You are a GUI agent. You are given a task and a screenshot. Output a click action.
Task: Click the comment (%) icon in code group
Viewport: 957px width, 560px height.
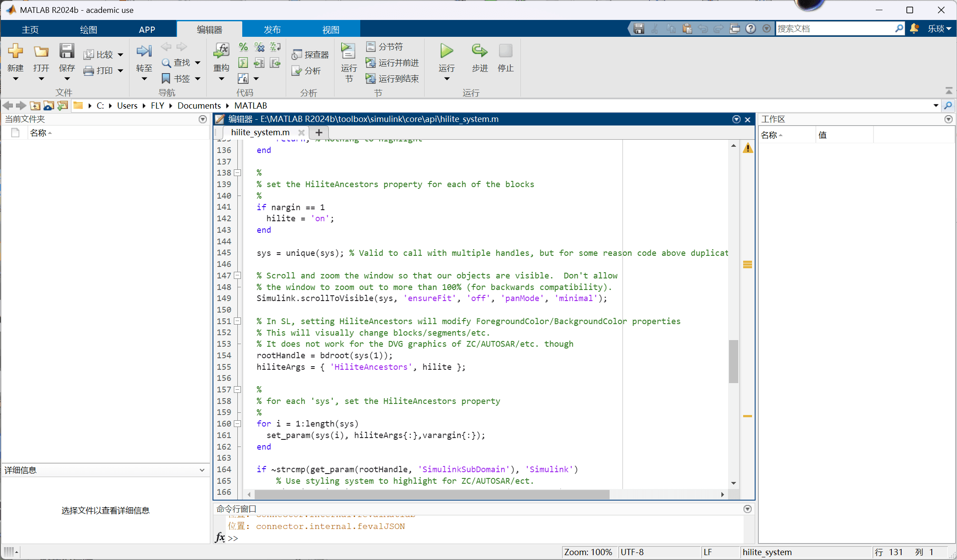pyautogui.click(x=243, y=47)
